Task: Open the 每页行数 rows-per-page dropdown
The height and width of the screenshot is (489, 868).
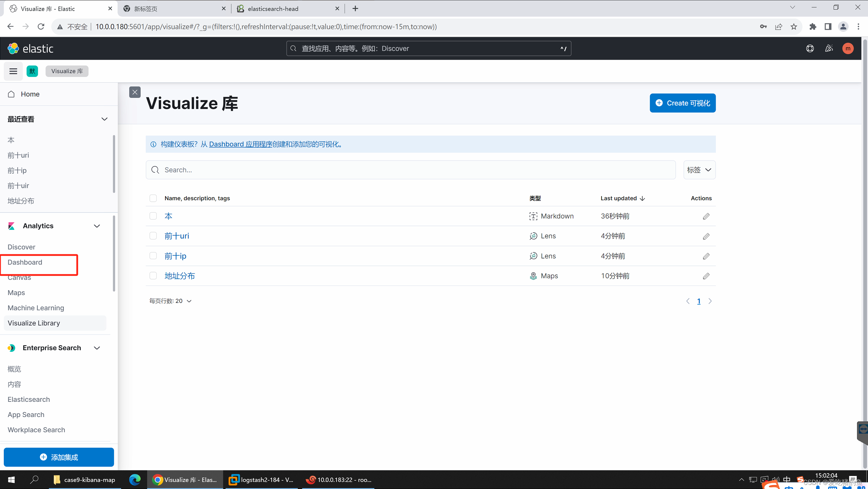Action: click(x=170, y=301)
